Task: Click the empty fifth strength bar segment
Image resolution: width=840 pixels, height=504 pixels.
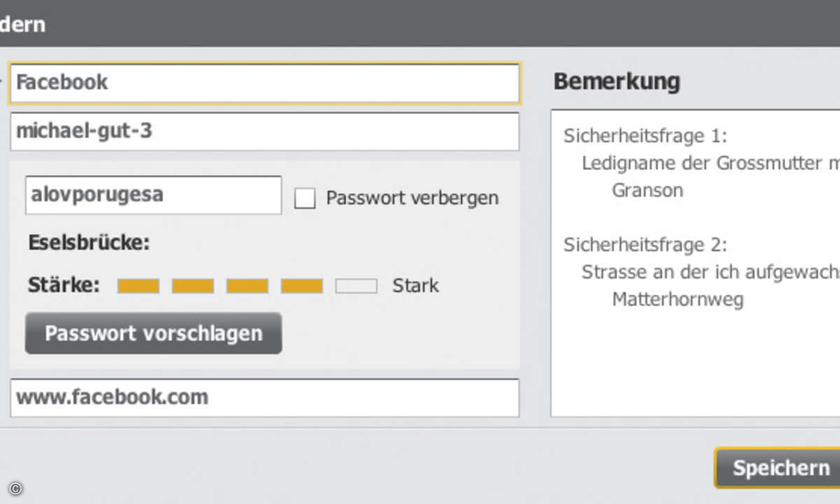Action: point(356,286)
